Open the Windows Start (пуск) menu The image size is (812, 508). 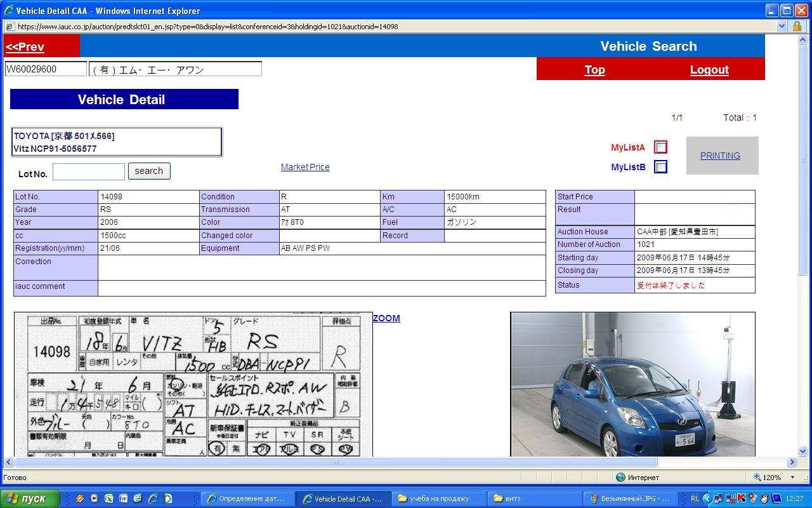(29, 498)
